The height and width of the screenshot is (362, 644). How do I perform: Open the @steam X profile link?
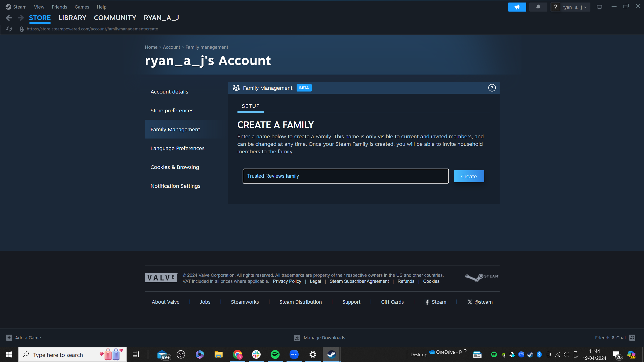coord(480,302)
